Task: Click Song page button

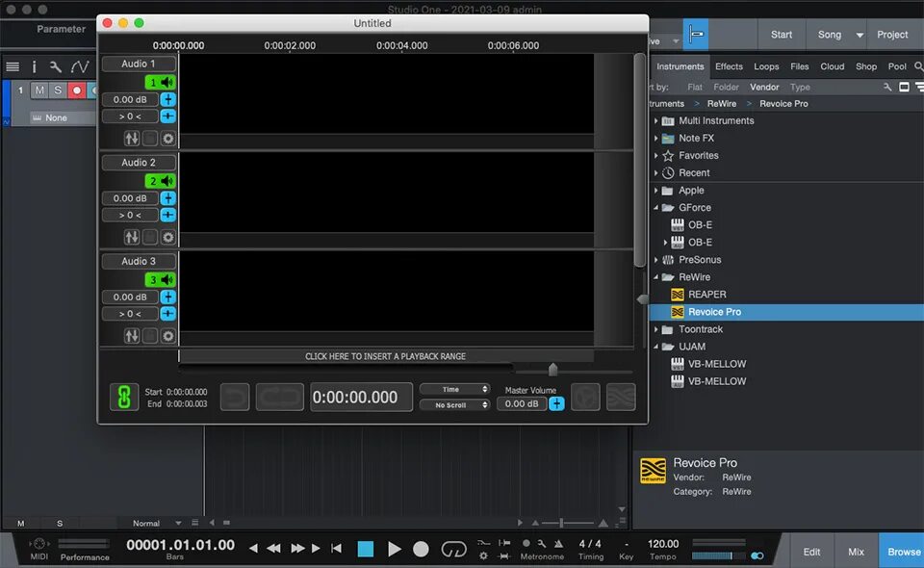Action: (829, 35)
